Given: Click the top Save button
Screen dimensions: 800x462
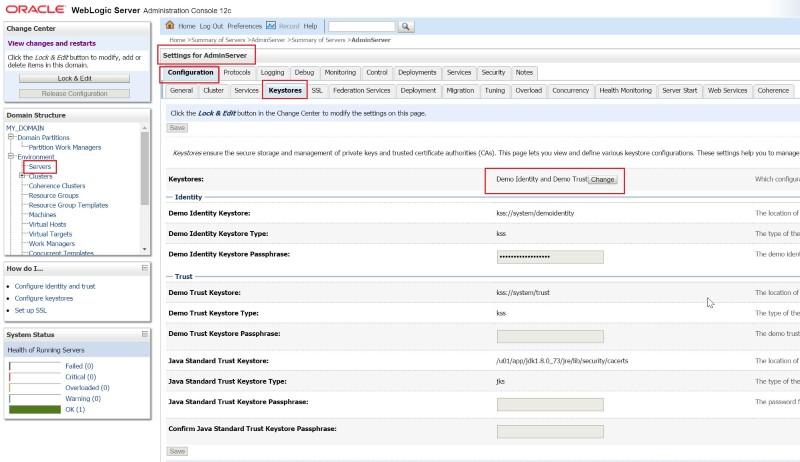Looking at the screenshot, I should 177,128.
